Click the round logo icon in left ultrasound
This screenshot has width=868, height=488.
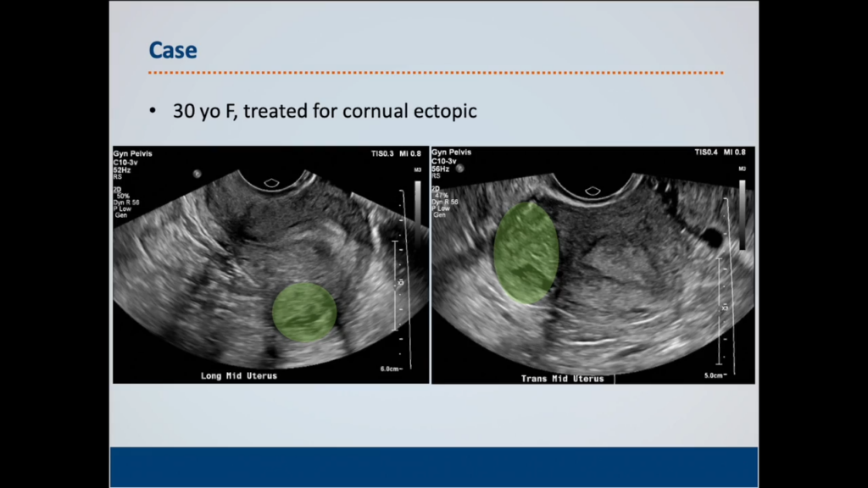(x=198, y=172)
